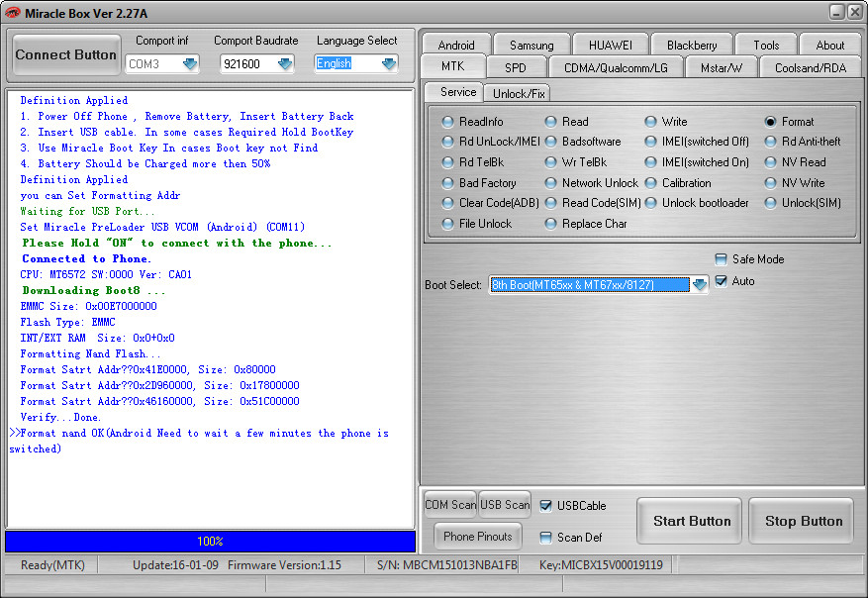Open the Comport inf dropdown
868x598 pixels.
tap(189, 63)
